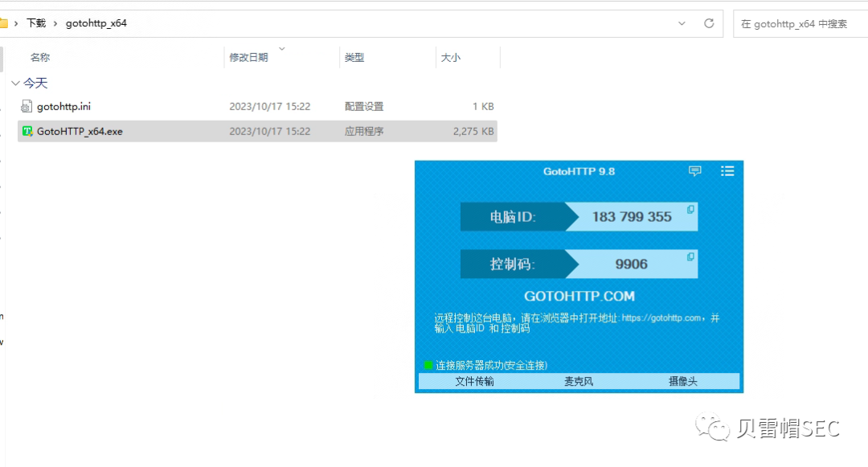This screenshot has height=467, width=868.
Task: Click gotohttp_x64 breadcrumb segment
Action: coord(96,23)
